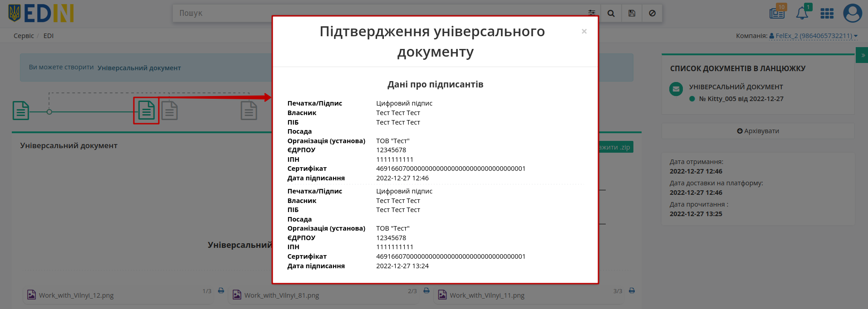
Task: Click the УНІВЕРСАЛЬНИЙ ДОКУМЕНТ item in the chain list
Action: pos(736,87)
